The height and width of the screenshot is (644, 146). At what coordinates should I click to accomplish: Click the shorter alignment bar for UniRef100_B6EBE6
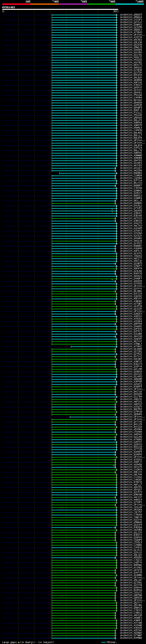[x=88, y=173]
